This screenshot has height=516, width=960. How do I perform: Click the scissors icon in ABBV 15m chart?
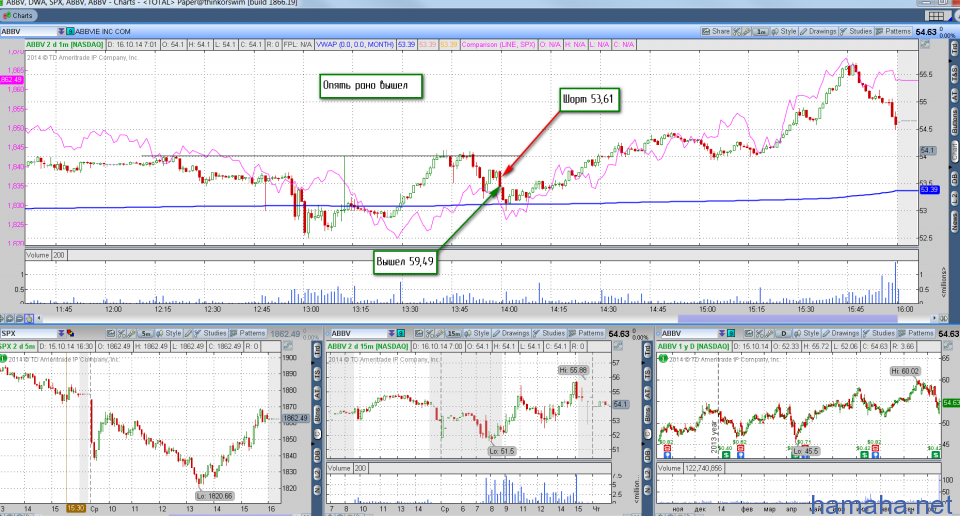tap(429, 334)
